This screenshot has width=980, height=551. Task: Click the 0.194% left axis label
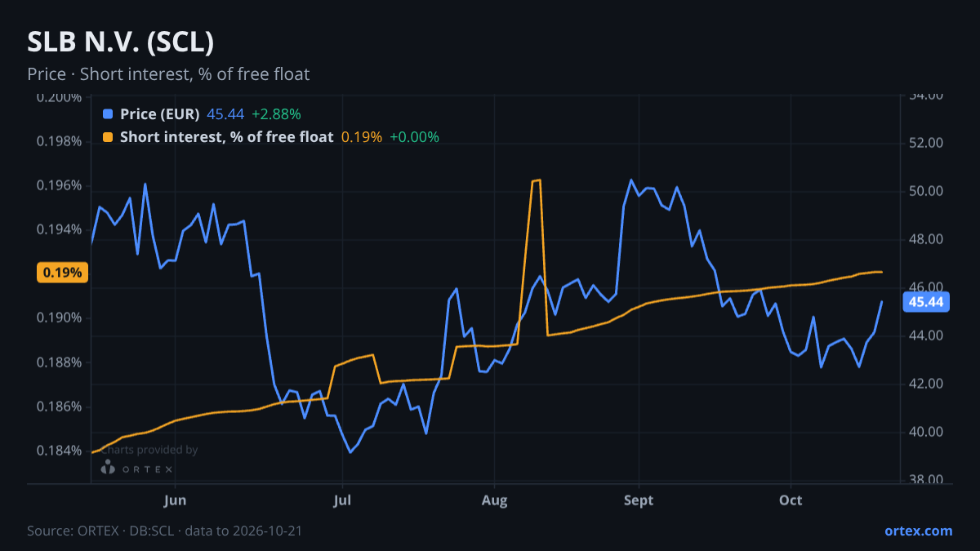pos(59,230)
